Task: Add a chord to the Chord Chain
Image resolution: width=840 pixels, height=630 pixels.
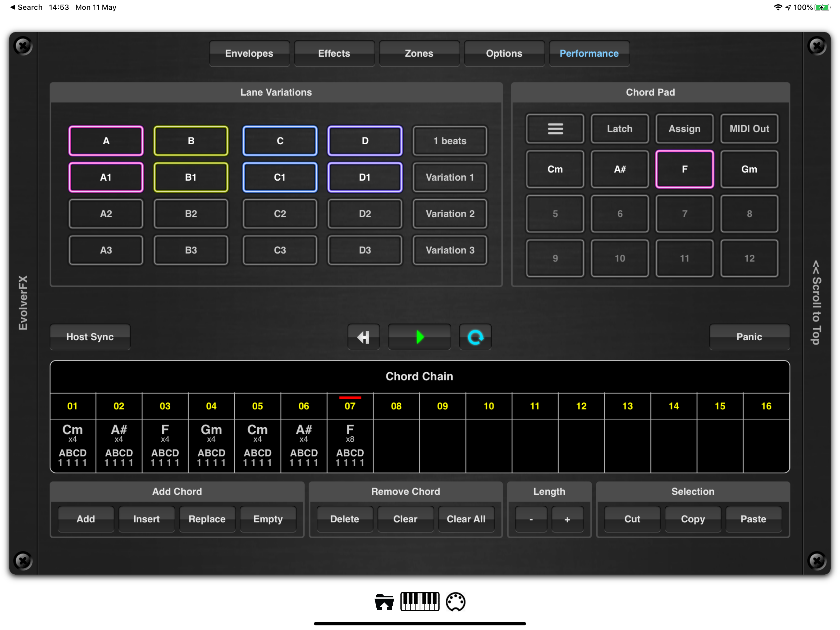Action: (85, 519)
